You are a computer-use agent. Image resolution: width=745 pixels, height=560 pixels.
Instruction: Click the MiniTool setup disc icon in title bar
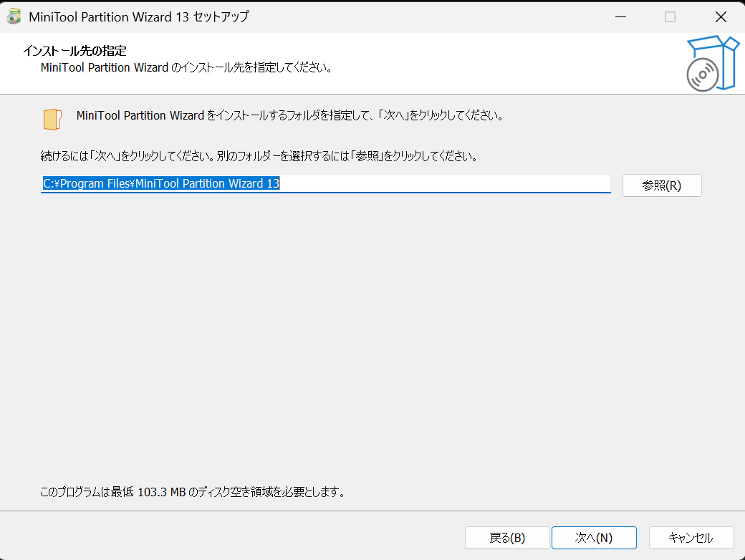click(14, 16)
